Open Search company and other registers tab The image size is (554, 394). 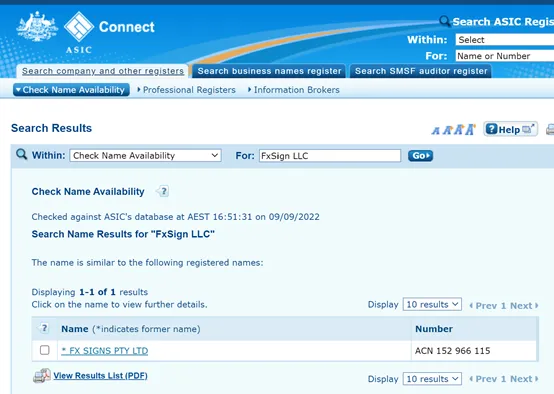103,71
